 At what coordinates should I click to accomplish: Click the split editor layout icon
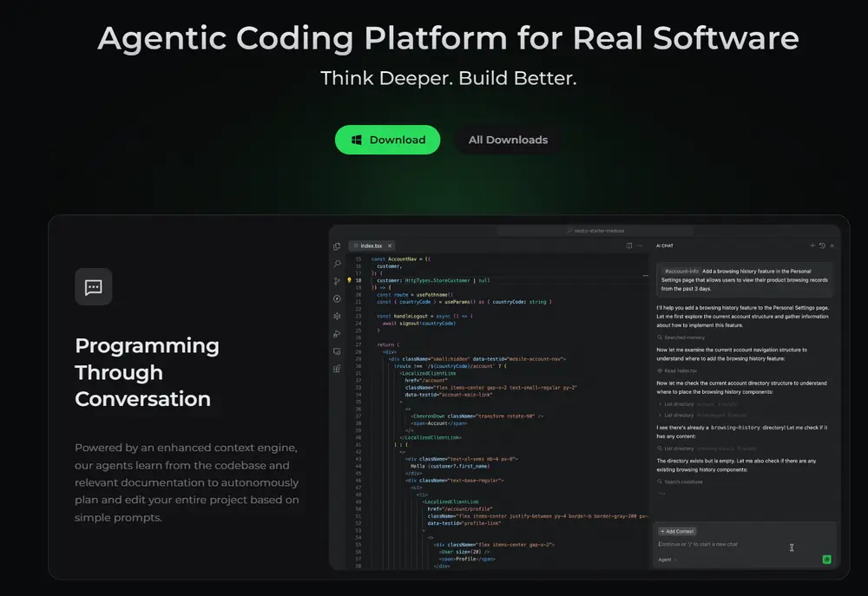[629, 246]
